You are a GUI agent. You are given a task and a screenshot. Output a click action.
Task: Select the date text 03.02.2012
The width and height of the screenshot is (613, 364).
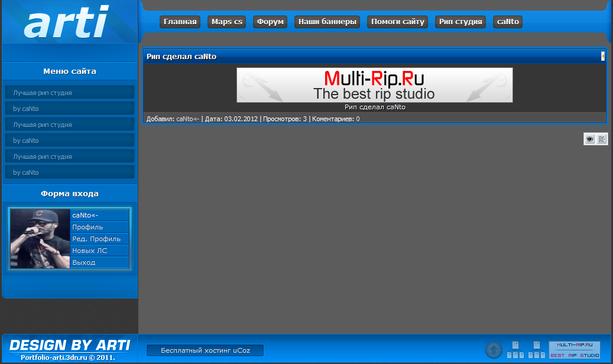pos(241,119)
